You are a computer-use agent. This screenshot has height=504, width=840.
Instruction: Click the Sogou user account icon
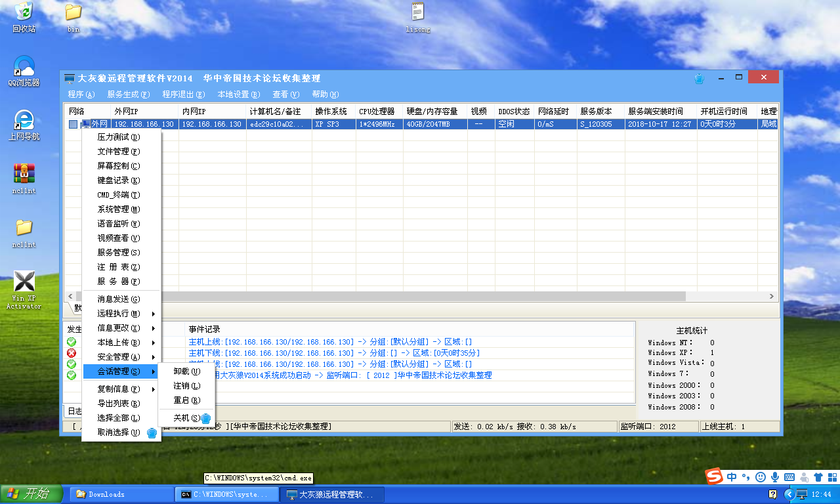pyautogui.click(x=803, y=477)
